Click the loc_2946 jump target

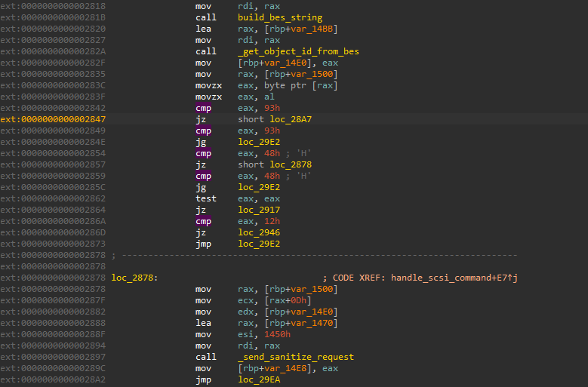coord(259,232)
